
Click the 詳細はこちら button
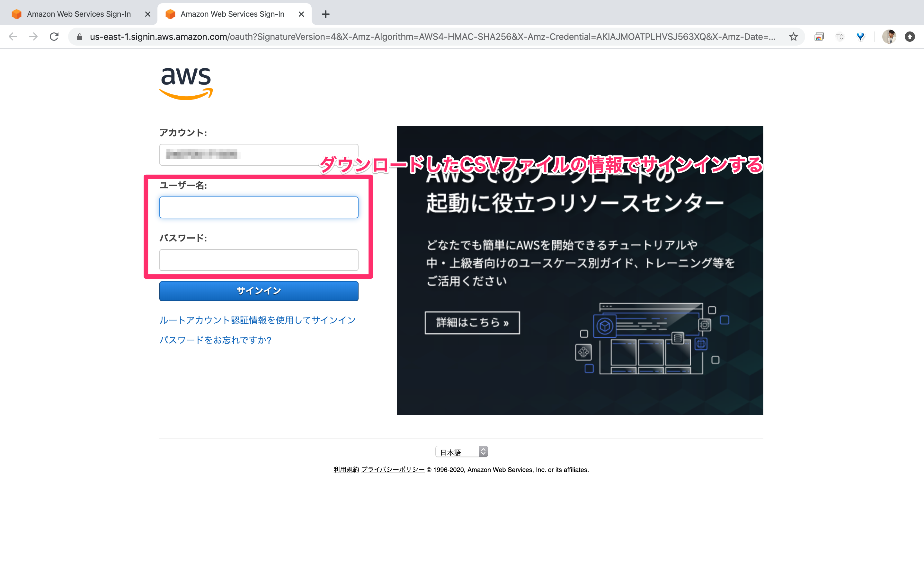pos(472,323)
